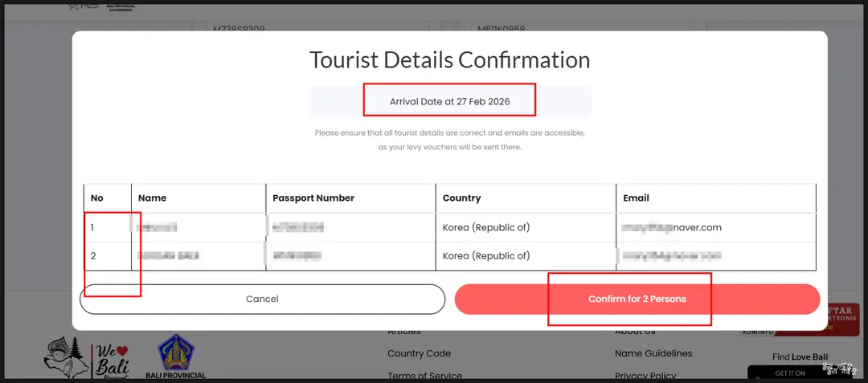Screen dimensions: 868x383
Task: Open the Country Code link
Action: click(x=419, y=353)
